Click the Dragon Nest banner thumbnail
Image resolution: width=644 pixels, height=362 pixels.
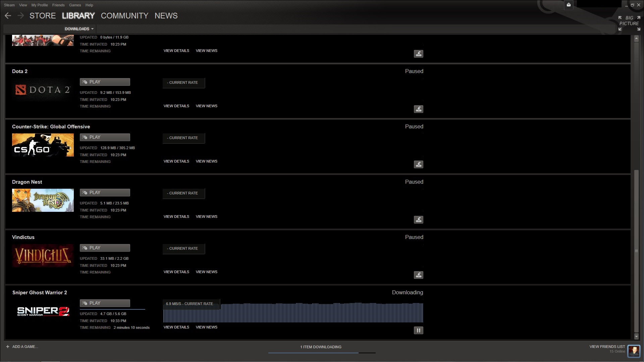click(x=43, y=200)
